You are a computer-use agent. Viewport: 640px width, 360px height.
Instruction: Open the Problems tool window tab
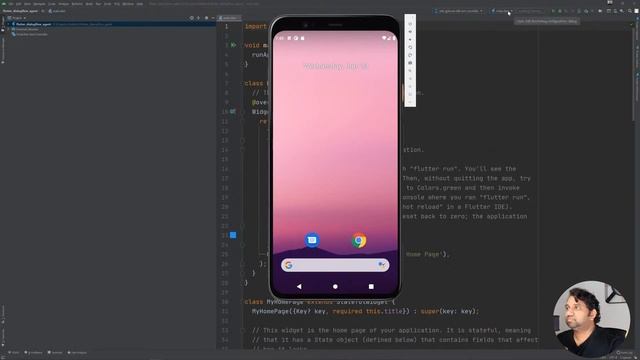point(33,352)
